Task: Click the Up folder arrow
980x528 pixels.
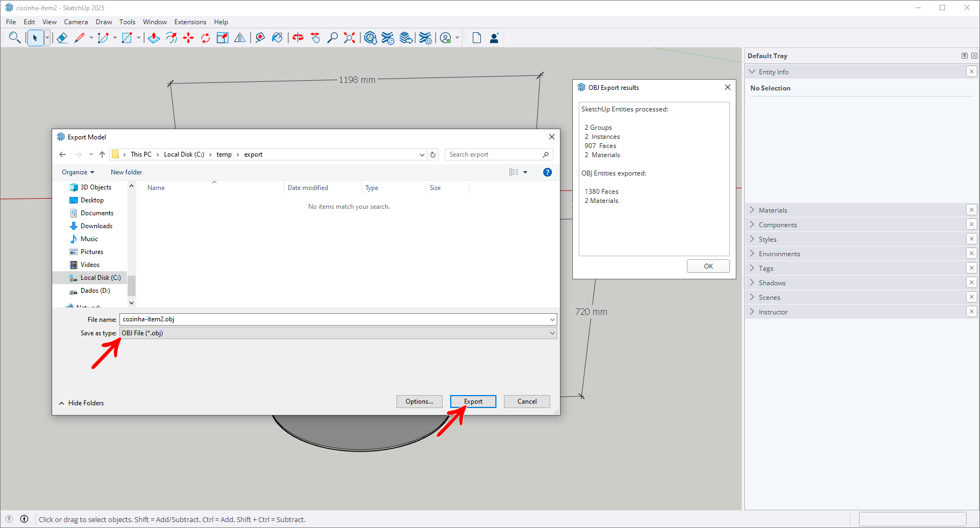Action: pos(102,154)
